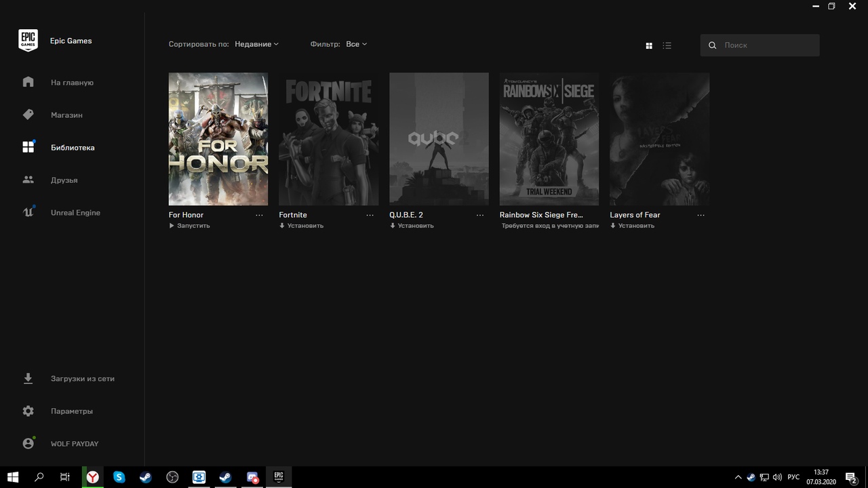
Task: Click the Rainbow Six Siege Fre... title
Action: point(541,215)
